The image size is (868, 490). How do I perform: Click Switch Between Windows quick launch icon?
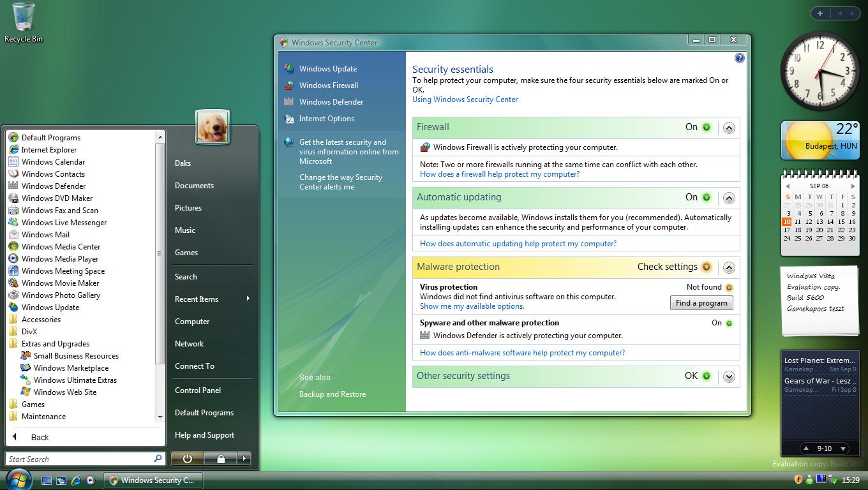click(61, 480)
